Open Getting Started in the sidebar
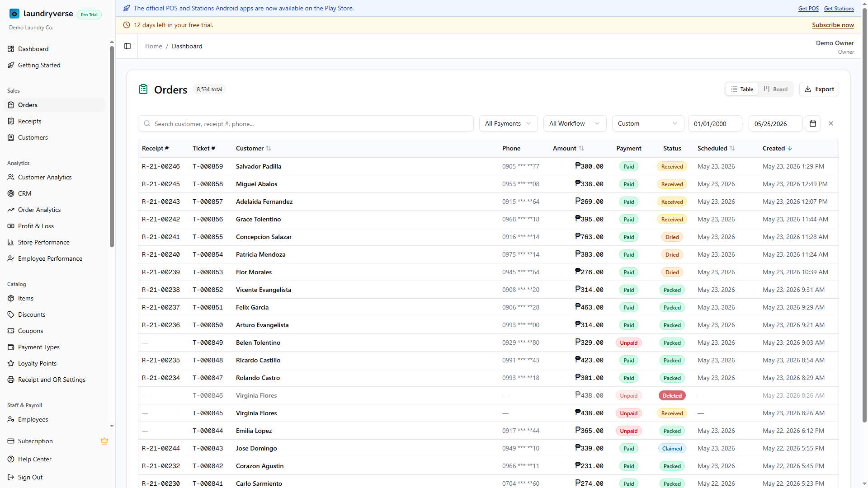The width and height of the screenshot is (868, 488). (54, 65)
